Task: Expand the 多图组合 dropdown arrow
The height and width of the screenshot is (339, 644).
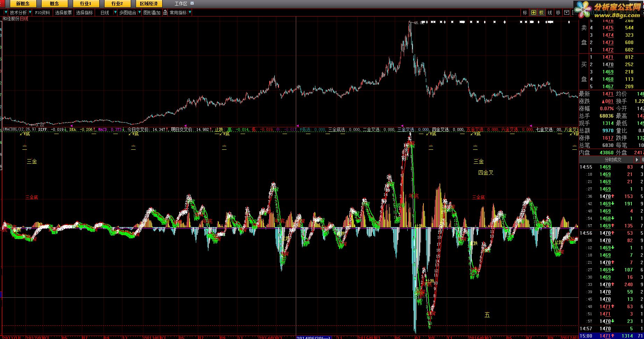Action: pos(139,13)
